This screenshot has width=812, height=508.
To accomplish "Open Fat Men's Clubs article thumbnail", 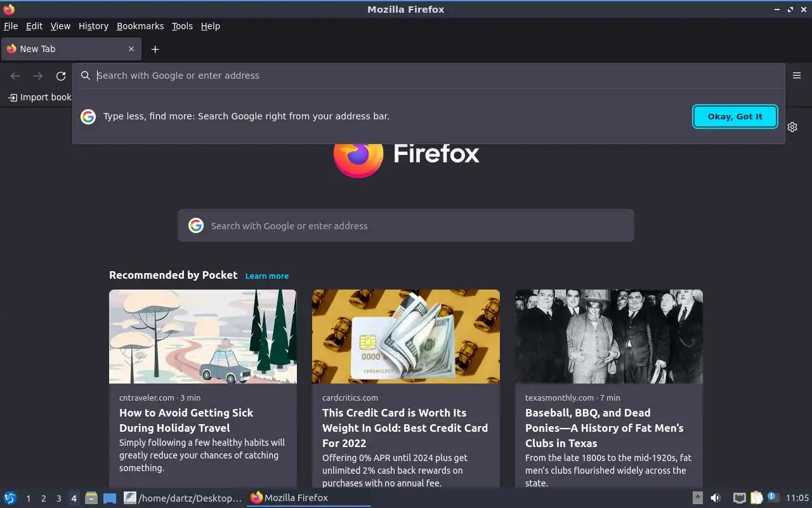I will (x=609, y=337).
